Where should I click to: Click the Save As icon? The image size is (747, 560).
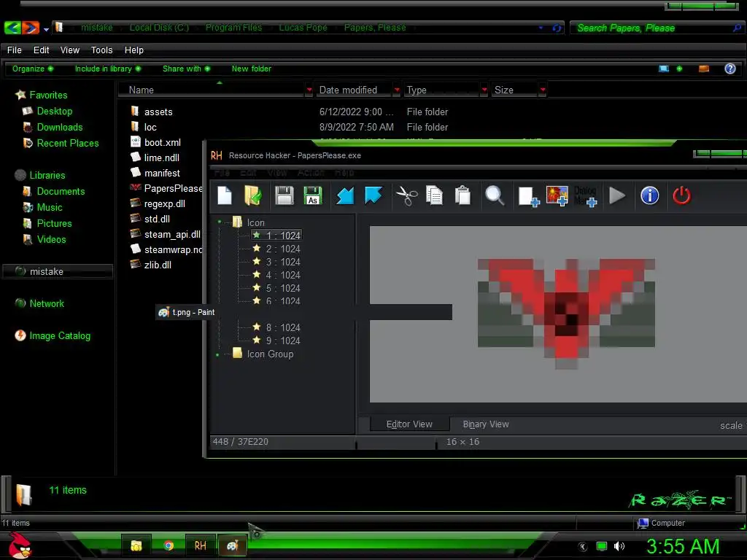313,195
